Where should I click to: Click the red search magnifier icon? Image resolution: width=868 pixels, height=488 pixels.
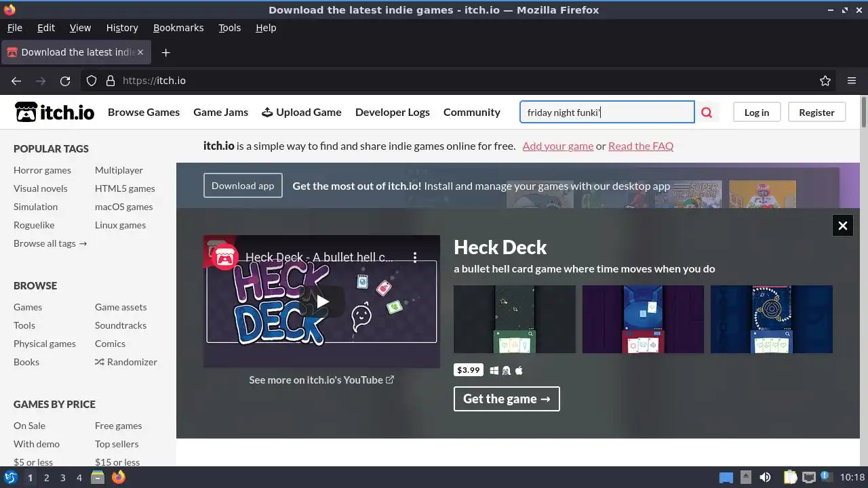tap(707, 113)
